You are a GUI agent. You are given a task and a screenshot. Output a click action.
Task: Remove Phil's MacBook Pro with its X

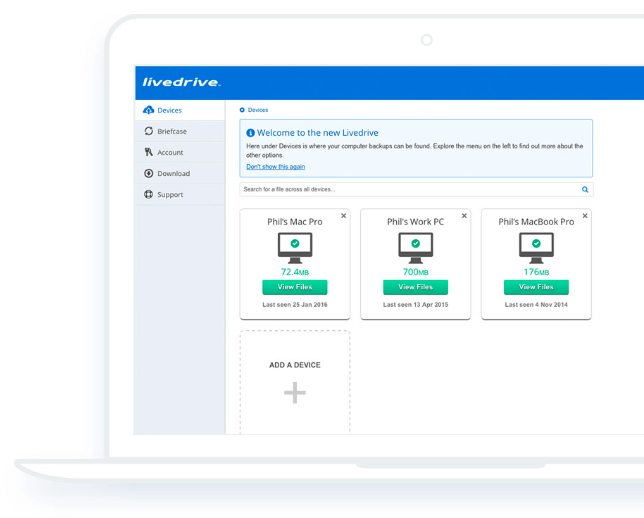585,216
